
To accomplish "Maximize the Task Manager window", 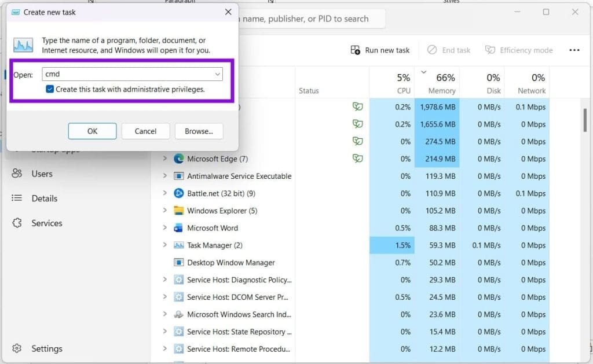I will coord(546,12).
